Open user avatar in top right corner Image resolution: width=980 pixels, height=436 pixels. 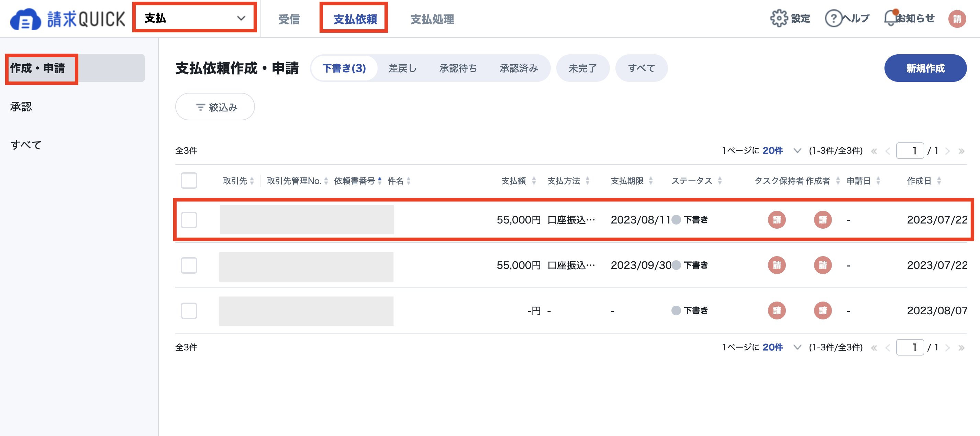pos(957,19)
